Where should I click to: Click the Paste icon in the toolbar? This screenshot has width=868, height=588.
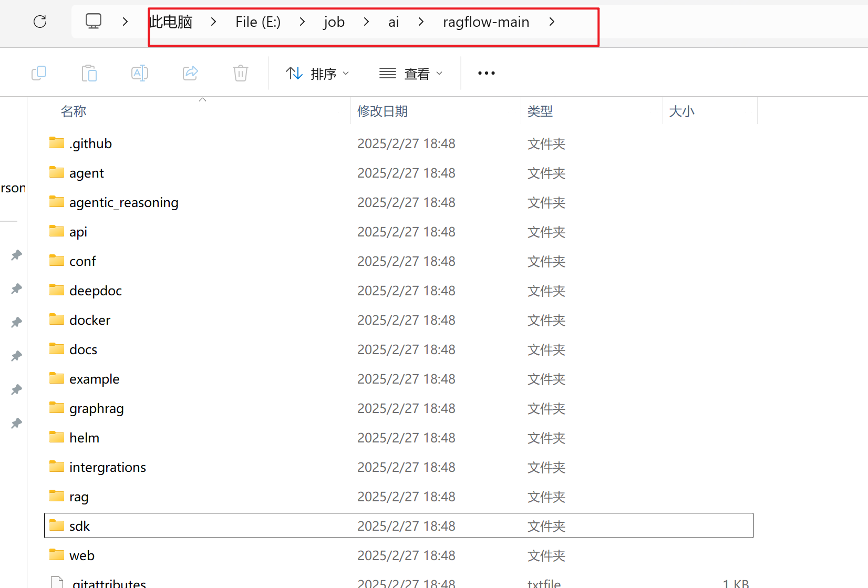pyautogui.click(x=89, y=73)
